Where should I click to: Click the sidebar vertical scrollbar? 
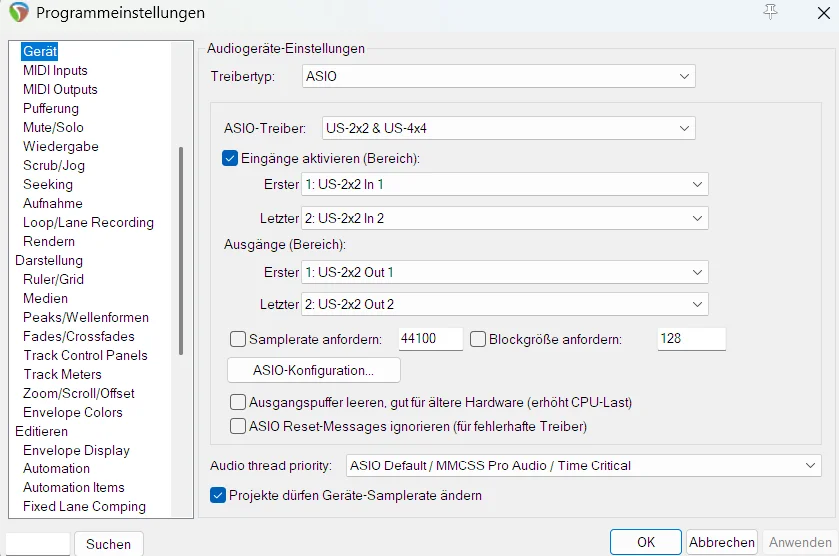[x=181, y=250]
